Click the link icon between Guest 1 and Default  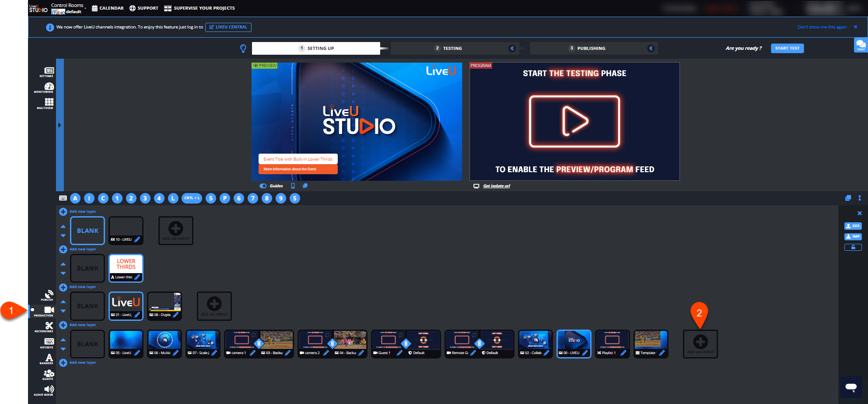point(406,344)
